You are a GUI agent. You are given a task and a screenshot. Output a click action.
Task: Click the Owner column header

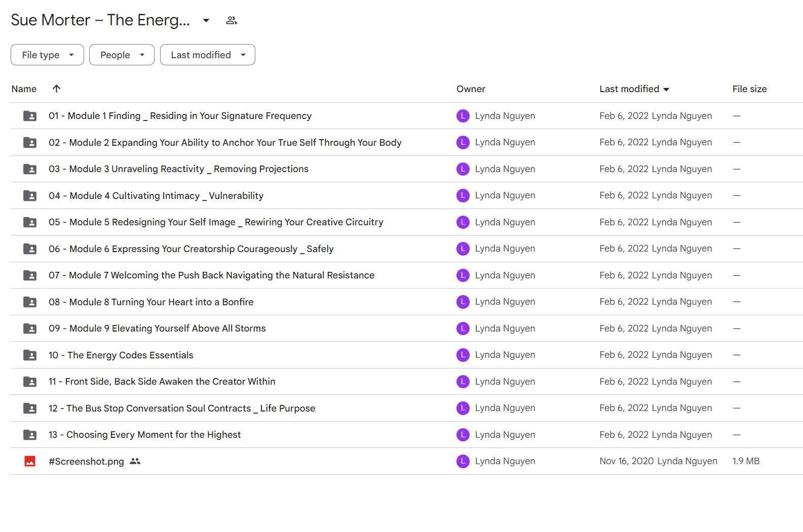(x=471, y=89)
